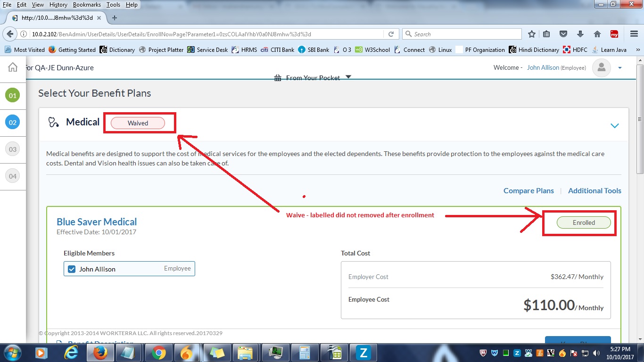Open the Tools menu
Viewport: 644px width, 362px height.
pos(113,5)
